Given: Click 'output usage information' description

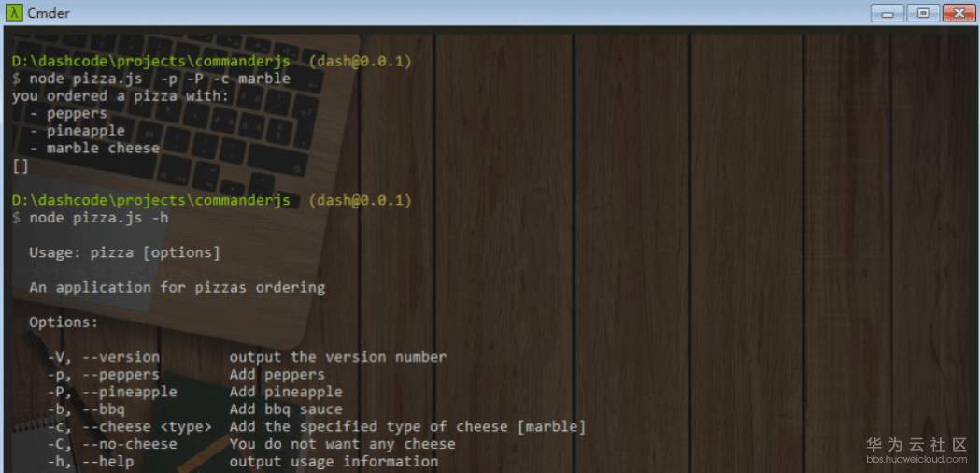Looking at the screenshot, I should coord(334,462).
